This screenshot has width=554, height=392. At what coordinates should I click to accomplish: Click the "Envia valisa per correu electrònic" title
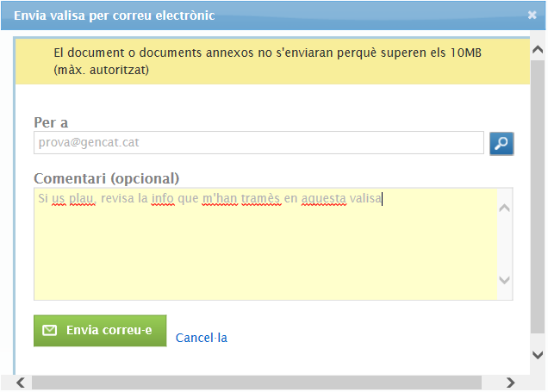pyautogui.click(x=115, y=16)
